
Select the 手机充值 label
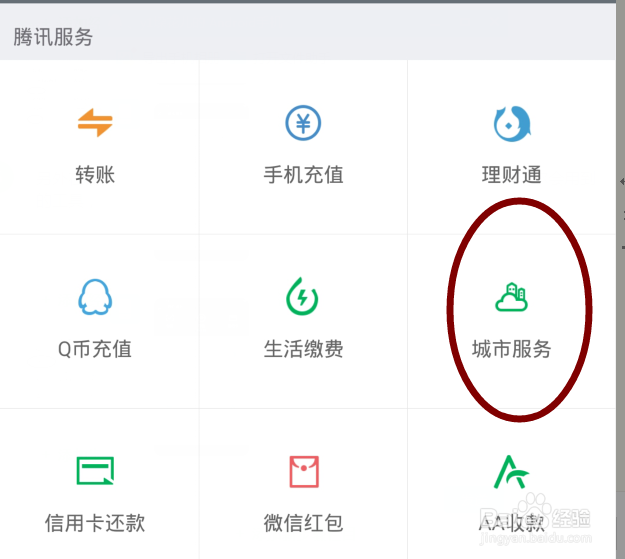(303, 175)
